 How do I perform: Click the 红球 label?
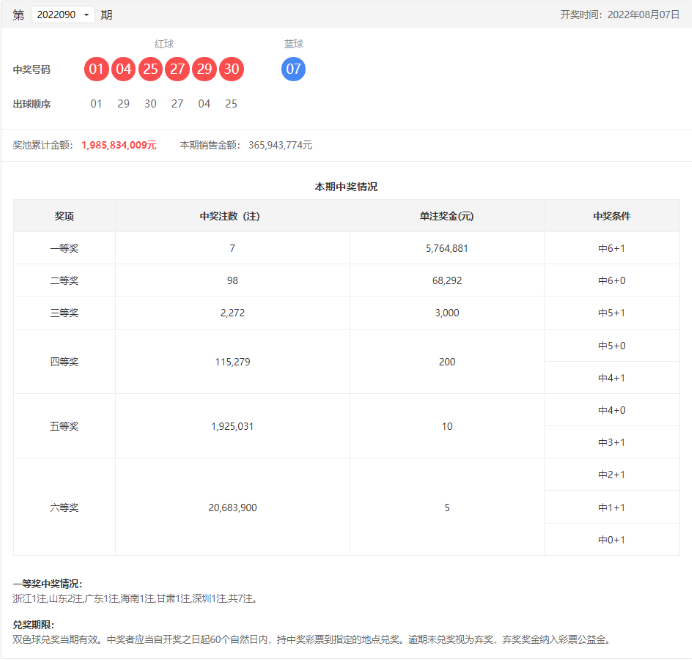click(164, 44)
